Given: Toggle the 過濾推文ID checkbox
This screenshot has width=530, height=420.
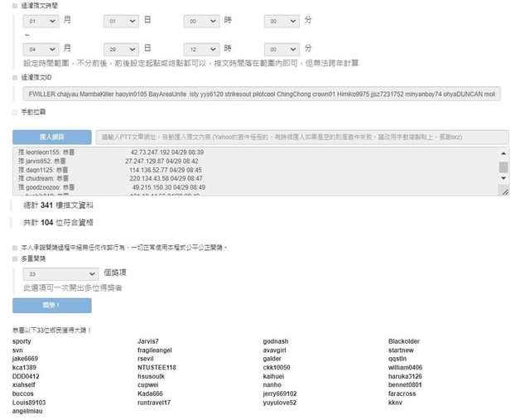Looking at the screenshot, I should coord(15,77).
